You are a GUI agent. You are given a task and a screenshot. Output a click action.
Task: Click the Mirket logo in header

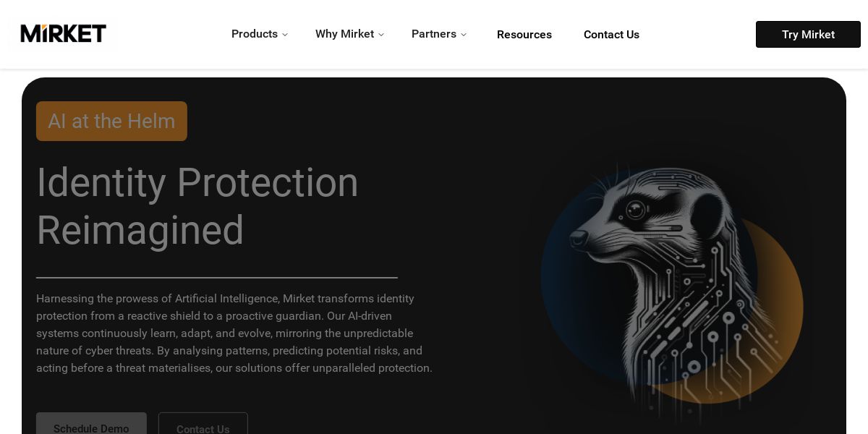(x=63, y=33)
